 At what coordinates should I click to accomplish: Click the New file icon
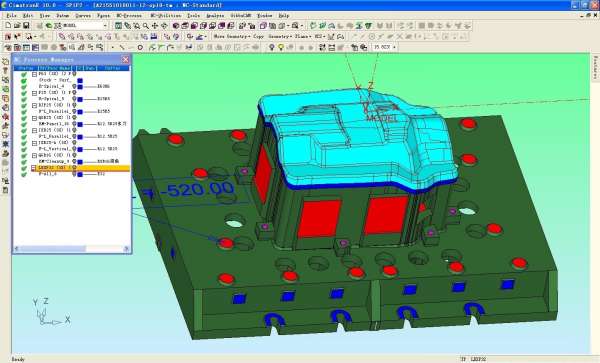pyautogui.click(x=8, y=26)
